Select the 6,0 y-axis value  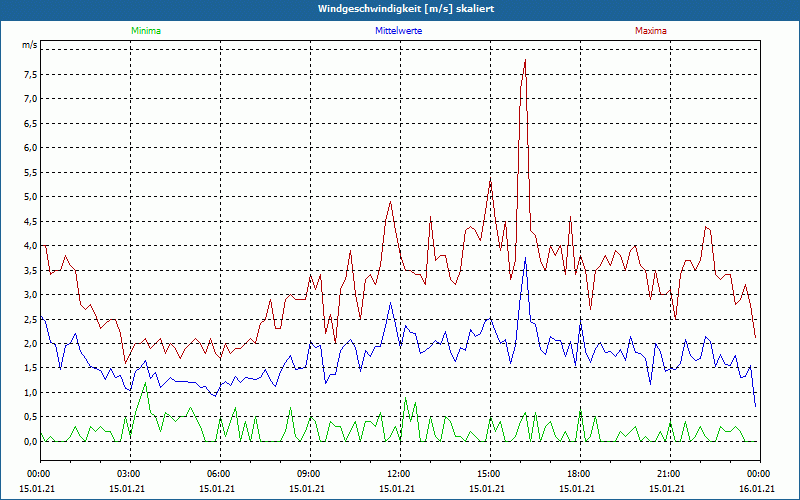[31, 148]
